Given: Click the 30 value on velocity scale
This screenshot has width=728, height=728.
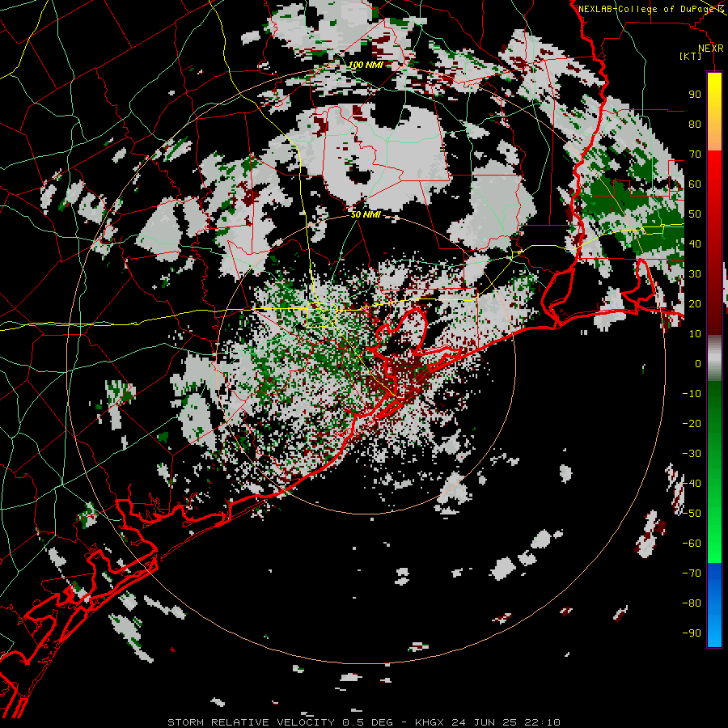Looking at the screenshot, I should coord(695,274).
